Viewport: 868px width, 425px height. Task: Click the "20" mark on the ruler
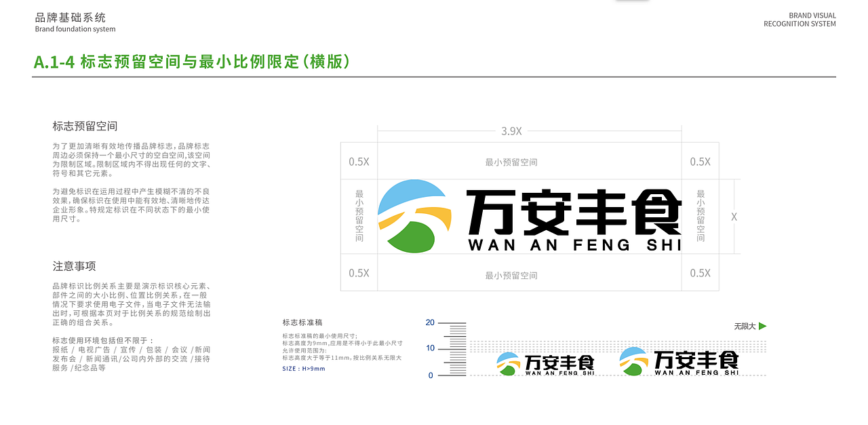point(430,322)
